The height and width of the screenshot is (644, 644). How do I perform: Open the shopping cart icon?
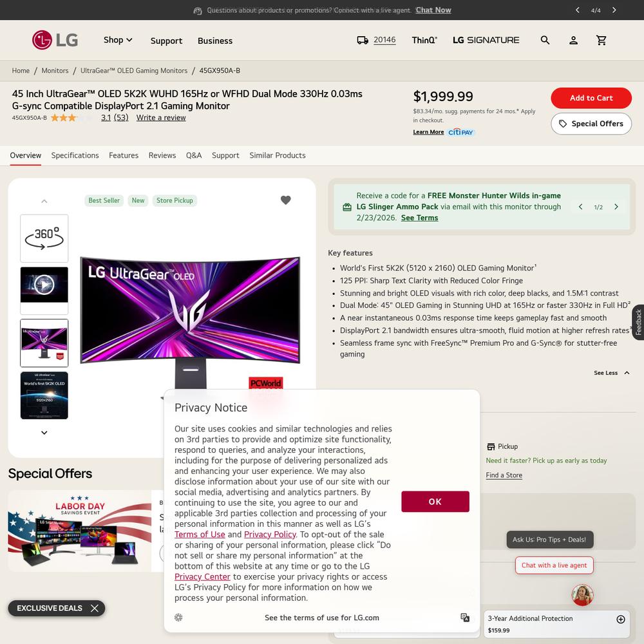pos(601,40)
